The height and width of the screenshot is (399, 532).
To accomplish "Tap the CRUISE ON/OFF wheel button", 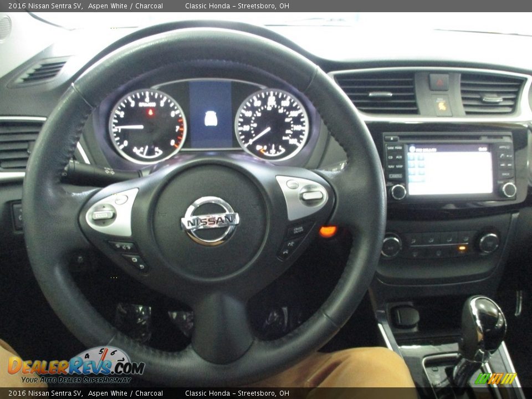I will tap(300, 230).
